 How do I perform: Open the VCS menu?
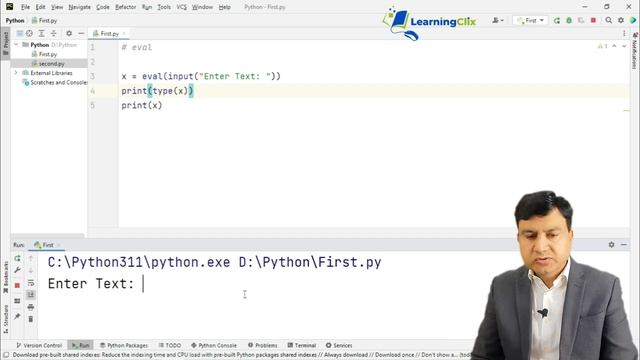click(x=181, y=7)
